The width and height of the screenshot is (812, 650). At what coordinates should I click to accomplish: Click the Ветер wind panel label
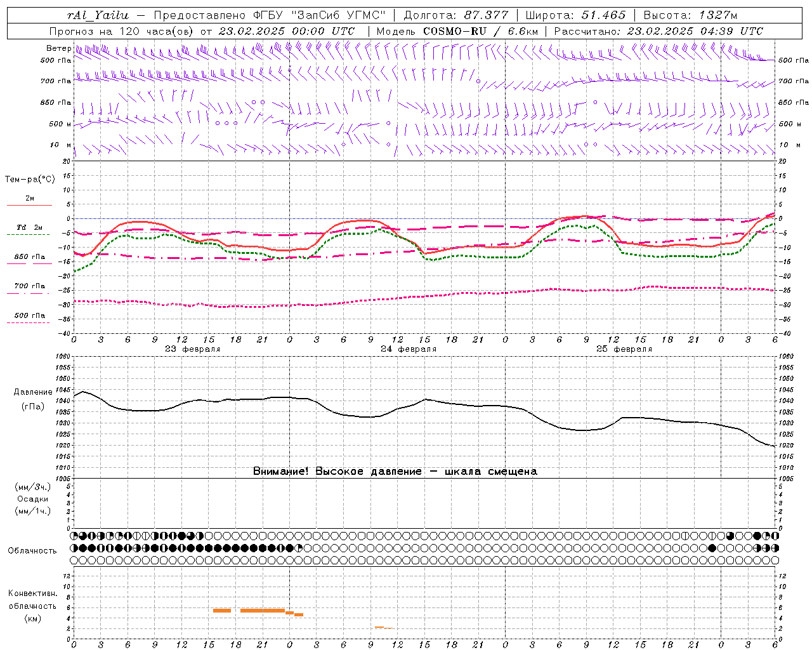coord(58,48)
